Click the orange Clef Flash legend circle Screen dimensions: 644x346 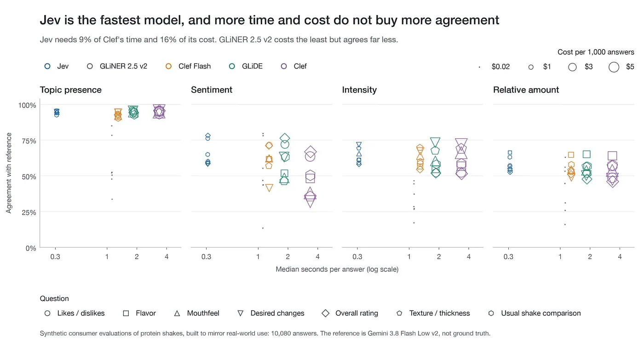point(169,66)
